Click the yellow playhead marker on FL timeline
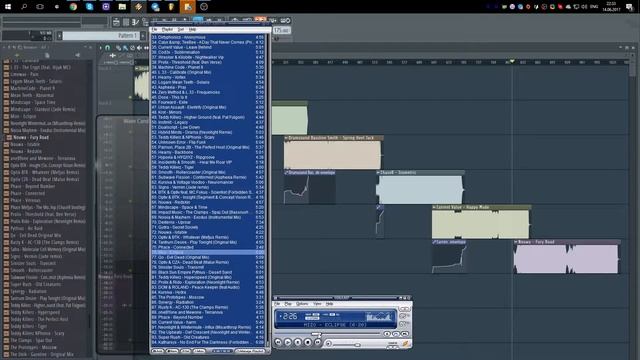 click(512, 61)
